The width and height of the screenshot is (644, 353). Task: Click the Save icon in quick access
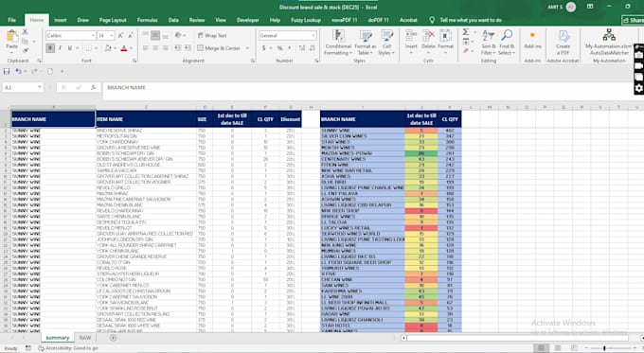7,71
